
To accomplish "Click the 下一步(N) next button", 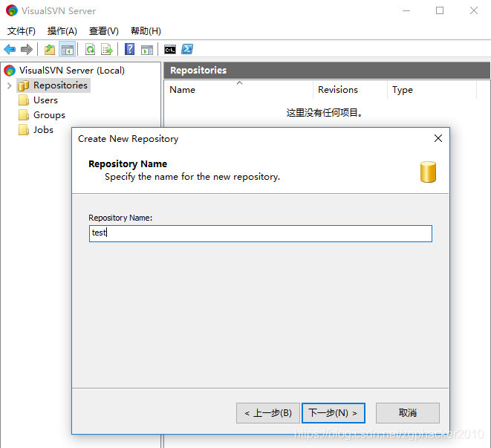I will (334, 413).
